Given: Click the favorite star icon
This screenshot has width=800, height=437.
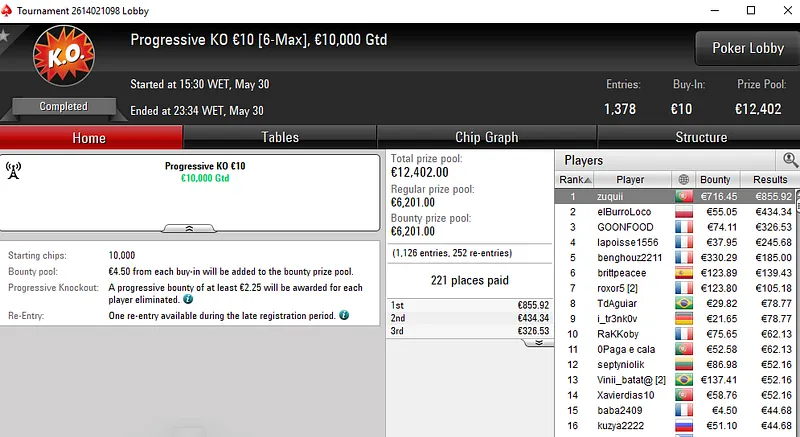Looking at the screenshot, I should (x=4, y=36).
